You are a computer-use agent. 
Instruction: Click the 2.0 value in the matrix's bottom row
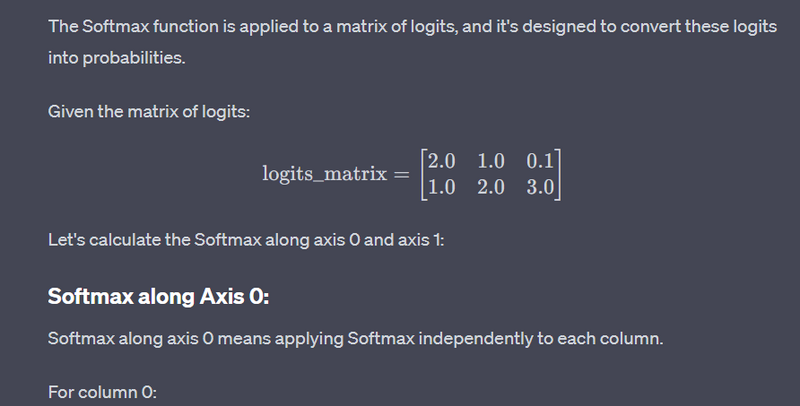click(x=491, y=186)
